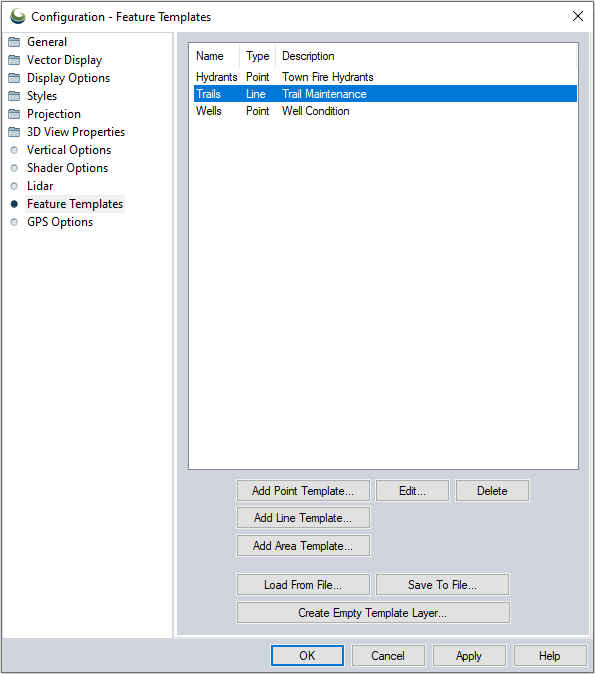This screenshot has height=674, width=595.
Task: Click Create Empty Template Layer button
Action: click(373, 613)
